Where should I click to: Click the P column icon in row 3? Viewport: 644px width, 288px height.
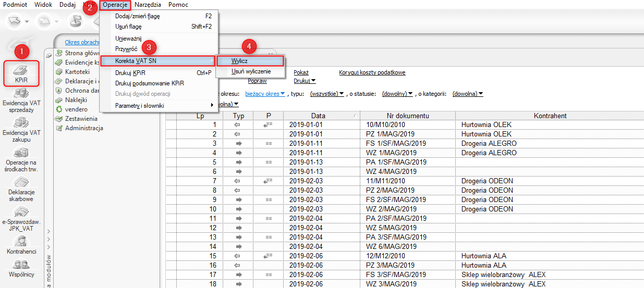[269, 144]
